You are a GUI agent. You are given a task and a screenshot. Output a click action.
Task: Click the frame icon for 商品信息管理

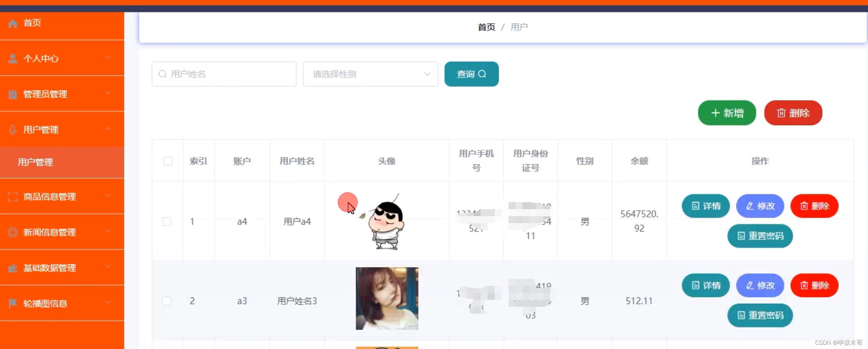pos(13,197)
